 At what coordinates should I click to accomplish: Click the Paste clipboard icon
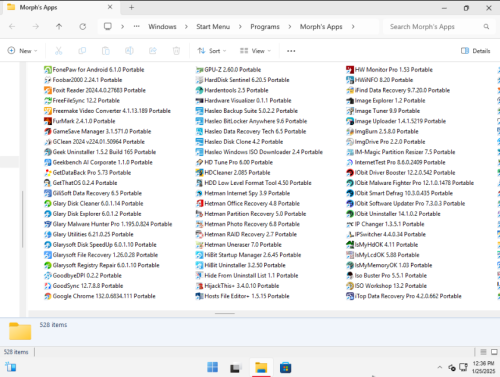coord(106,51)
